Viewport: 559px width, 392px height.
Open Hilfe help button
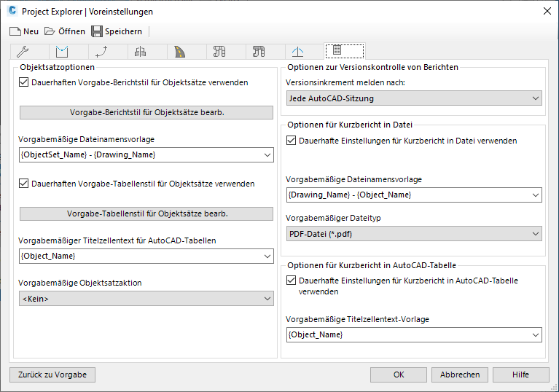pyautogui.click(x=521, y=375)
